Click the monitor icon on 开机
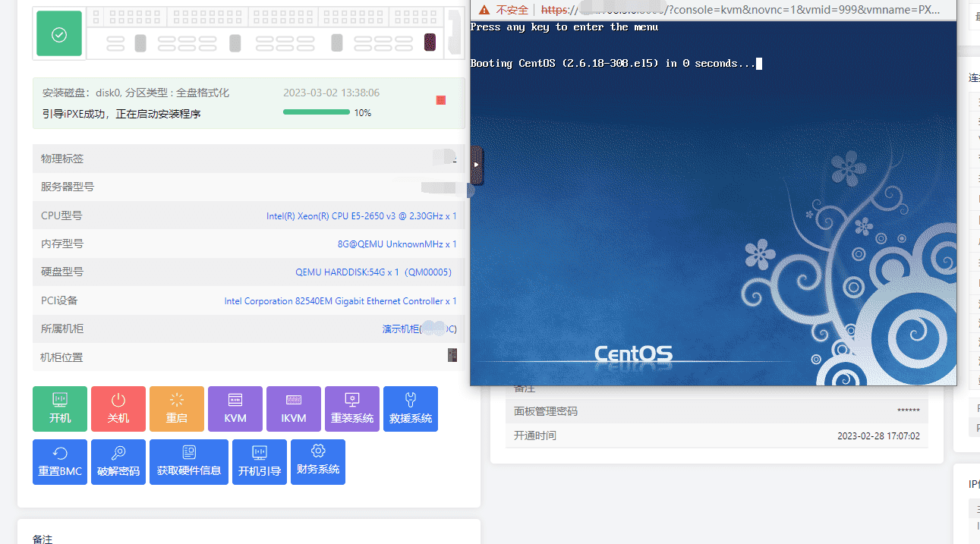Screen dimensions: 980x544 pyautogui.click(x=60, y=399)
